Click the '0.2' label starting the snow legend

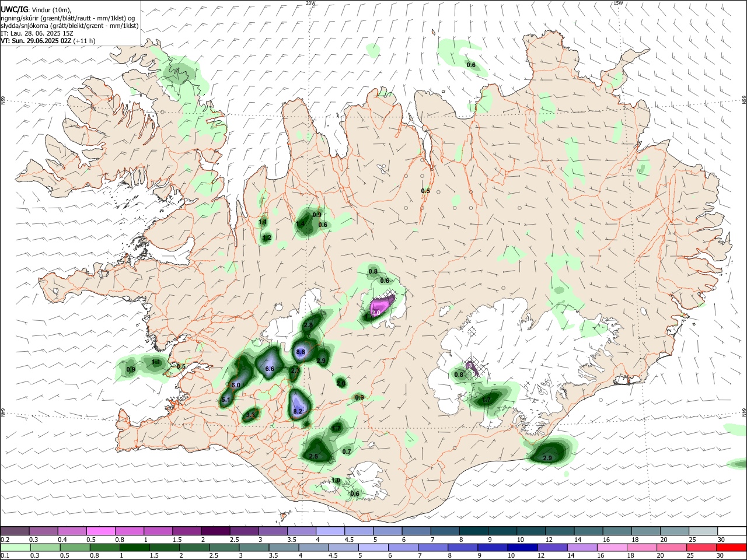5,539
